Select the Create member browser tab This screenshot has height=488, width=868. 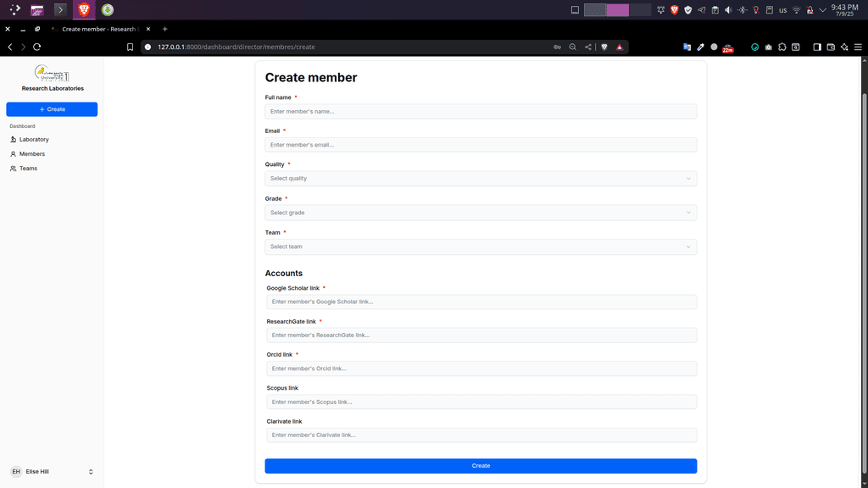[x=100, y=29]
